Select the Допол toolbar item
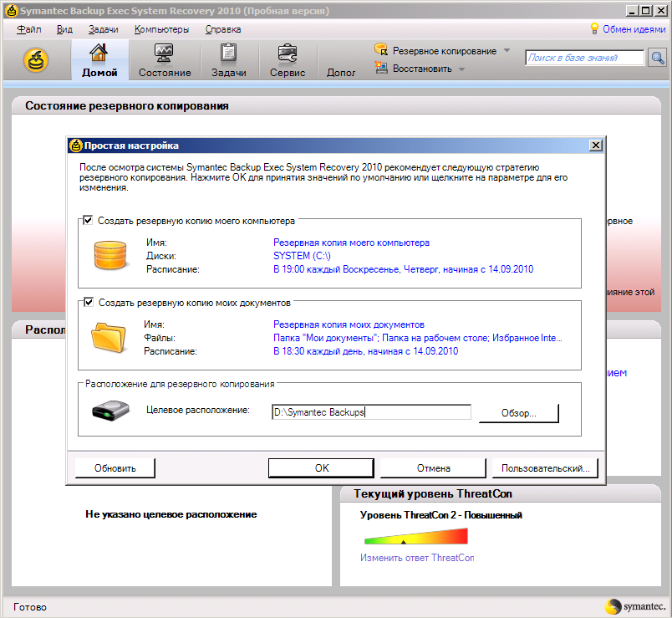672x618 pixels. click(341, 73)
